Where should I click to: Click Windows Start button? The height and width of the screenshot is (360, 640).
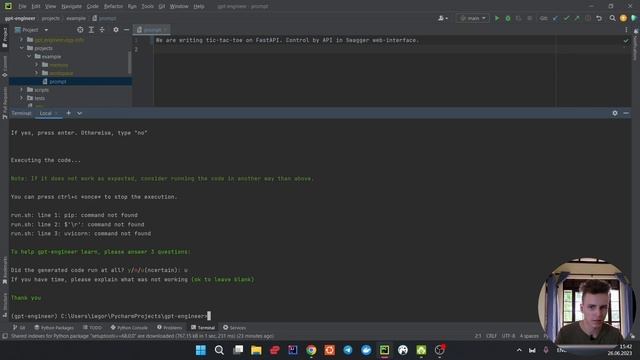[201, 350]
